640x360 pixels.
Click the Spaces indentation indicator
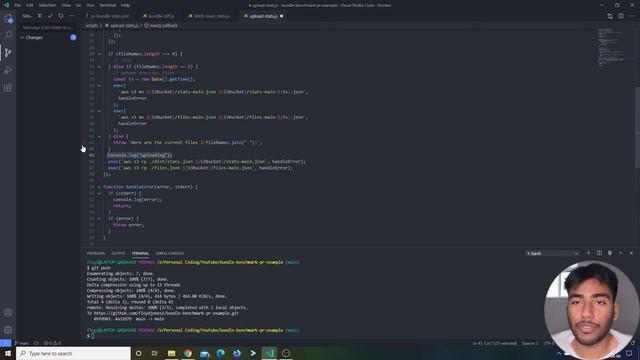point(530,343)
